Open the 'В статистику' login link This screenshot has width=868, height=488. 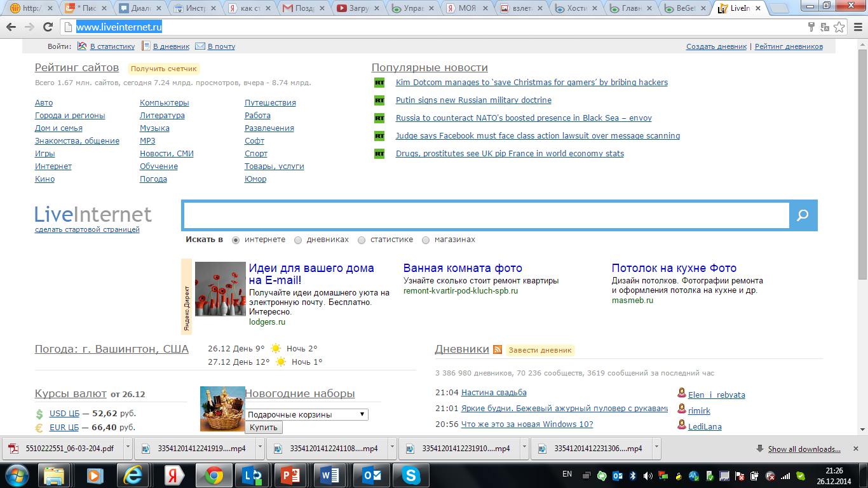pyautogui.click(x=112, y=46)
